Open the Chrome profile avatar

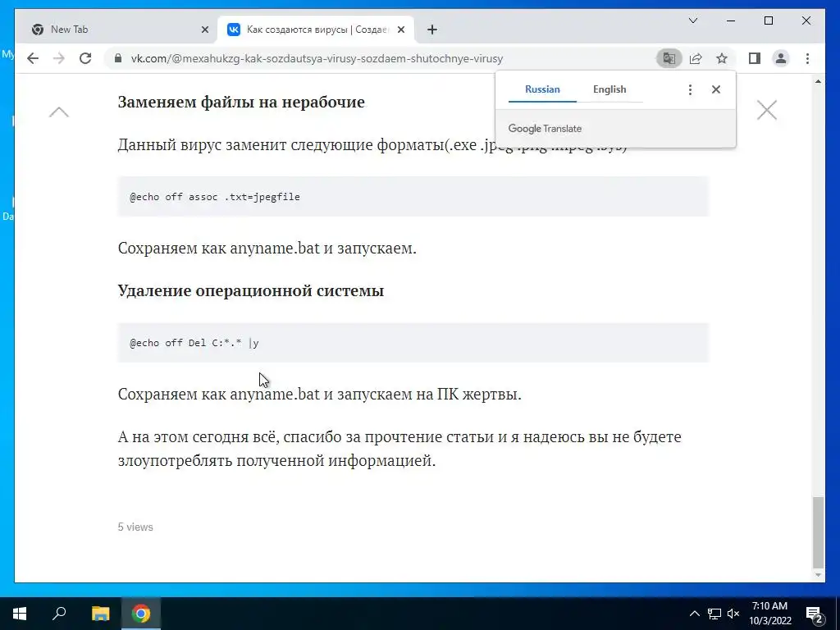coord(781,58)
